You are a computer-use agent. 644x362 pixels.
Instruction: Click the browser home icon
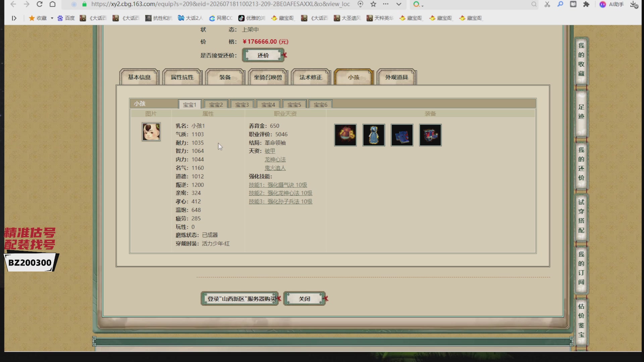point(53,4)
